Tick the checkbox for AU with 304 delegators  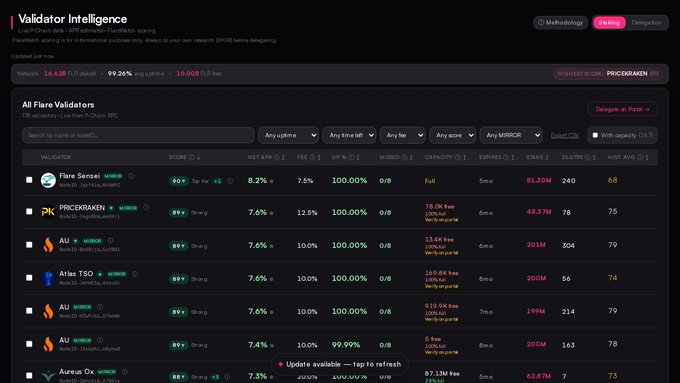click(29, 245)
